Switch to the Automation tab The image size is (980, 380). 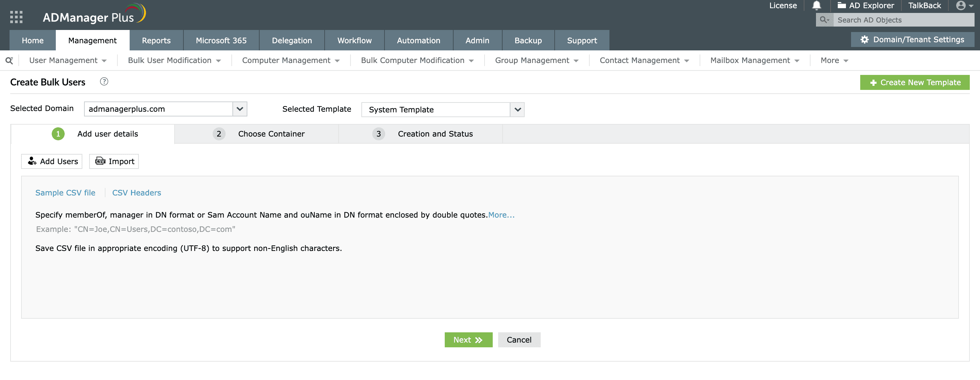418,40
